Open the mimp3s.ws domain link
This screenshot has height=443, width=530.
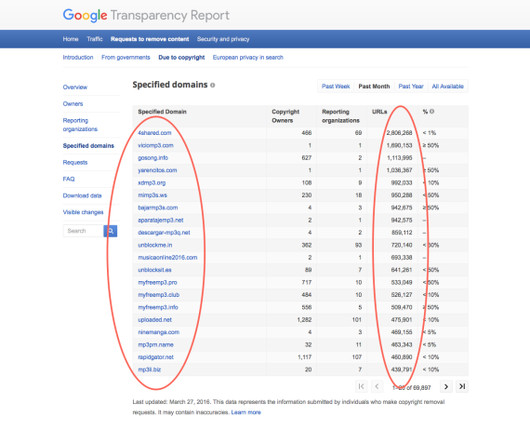pos(152,195)
